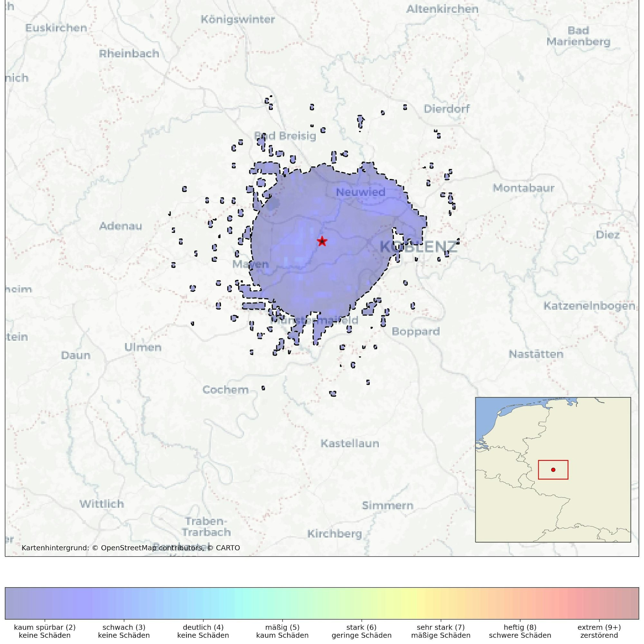Viewport: 644px width, 644px height.
Task: Click the red dot in inset map
Action: pos(553,470)
